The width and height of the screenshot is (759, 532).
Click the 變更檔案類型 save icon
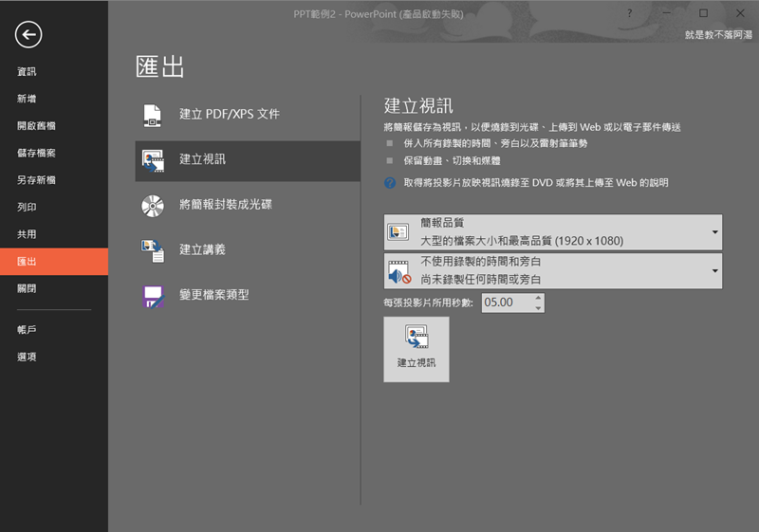point(153,295)
